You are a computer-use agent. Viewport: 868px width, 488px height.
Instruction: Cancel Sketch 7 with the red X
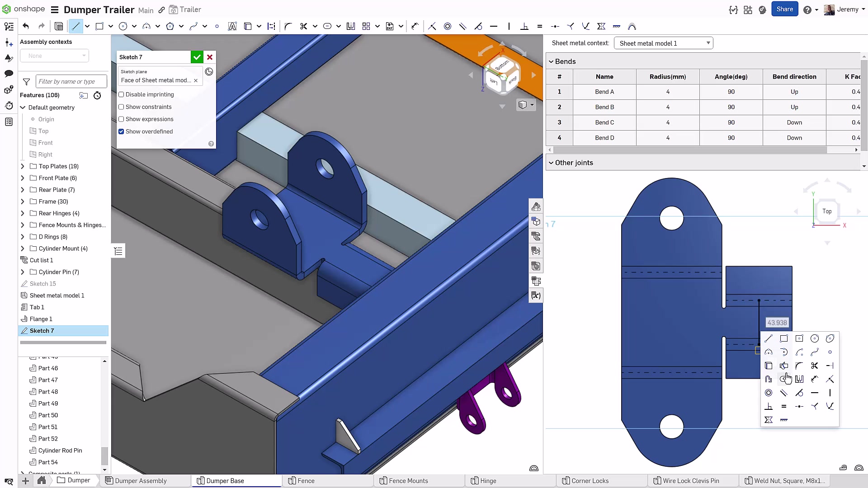pos(210,57)
